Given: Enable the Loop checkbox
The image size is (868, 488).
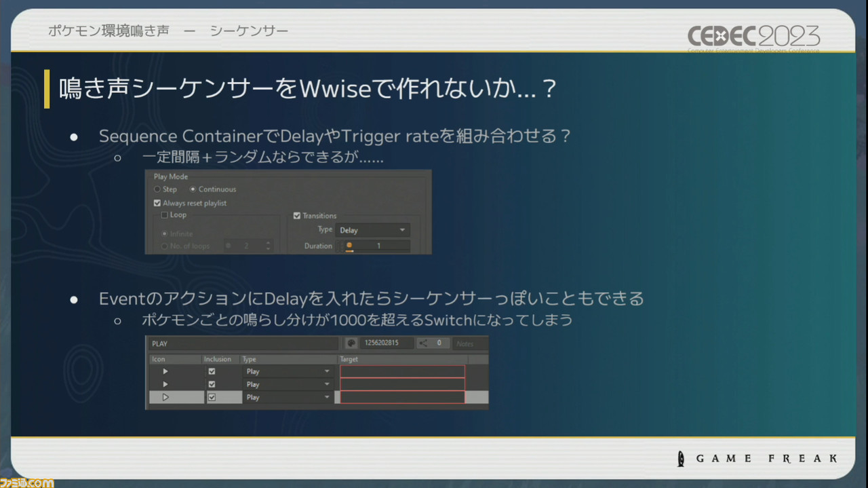Looking at the screenshot, I should 165,214.
